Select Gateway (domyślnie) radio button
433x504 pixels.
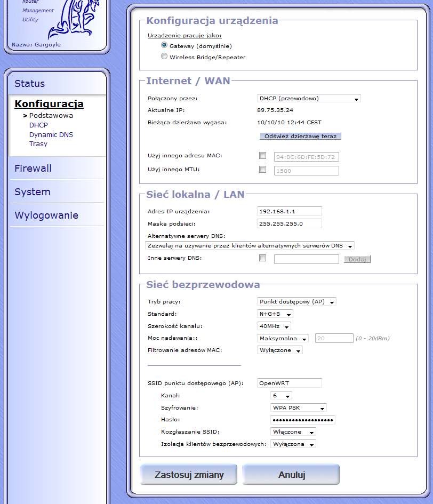(x=164, y=45)
